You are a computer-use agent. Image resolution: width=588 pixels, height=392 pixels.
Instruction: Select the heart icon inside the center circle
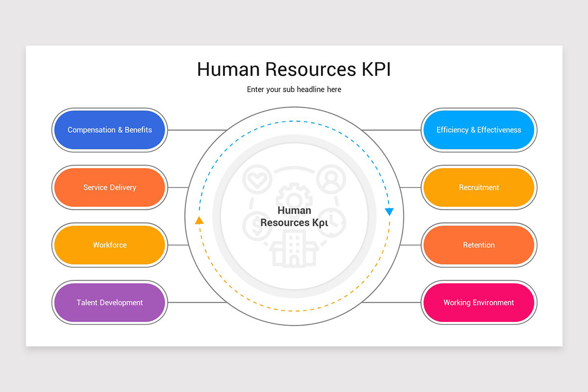pos(257,179)
